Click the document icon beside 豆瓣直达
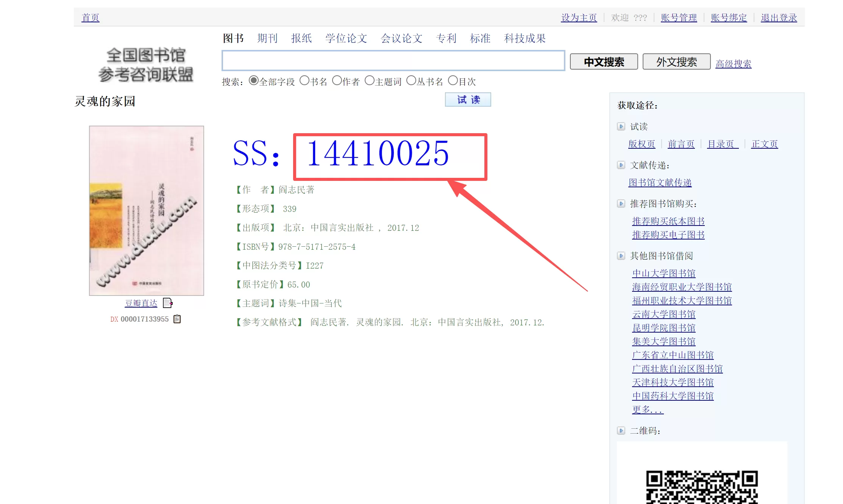843x504 pixels. point(167,303)
